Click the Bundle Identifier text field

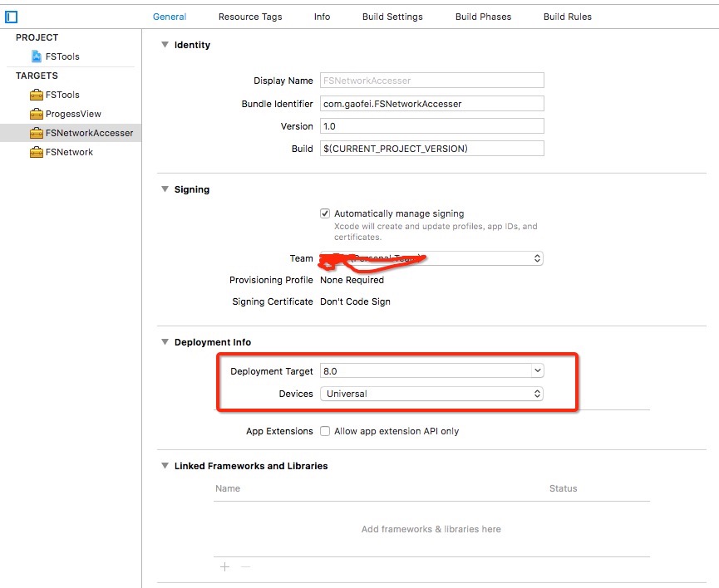431,104
